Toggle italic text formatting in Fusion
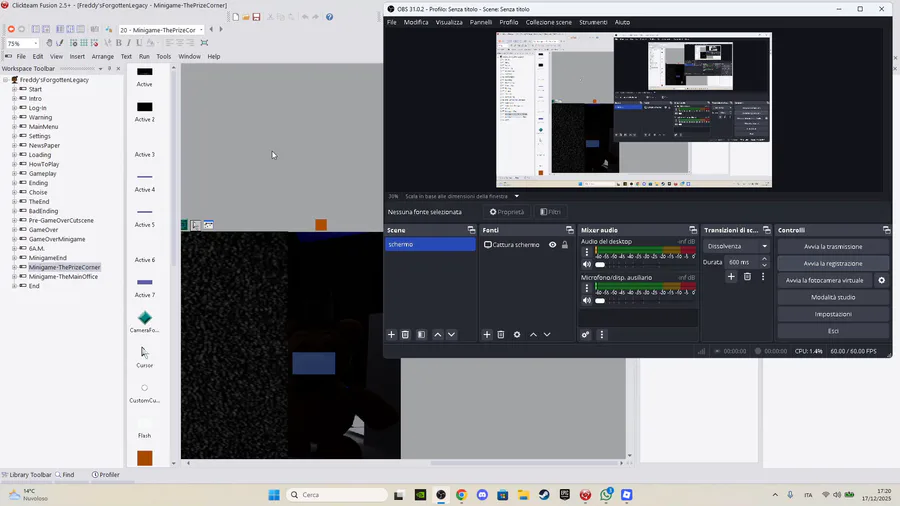Image resolution: width=900 pixels, height=506 pixels. pos(129,43)
